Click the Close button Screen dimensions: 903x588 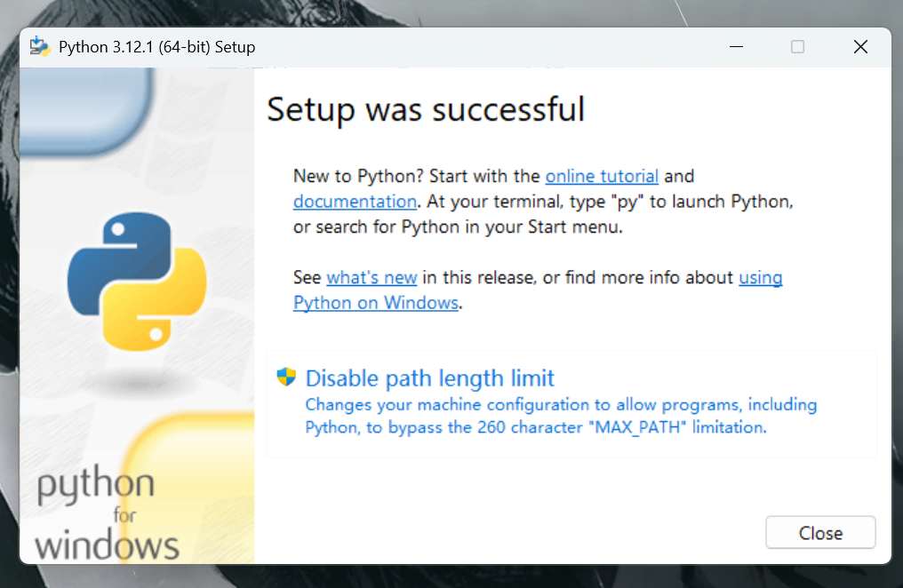[x=820, y=533]
